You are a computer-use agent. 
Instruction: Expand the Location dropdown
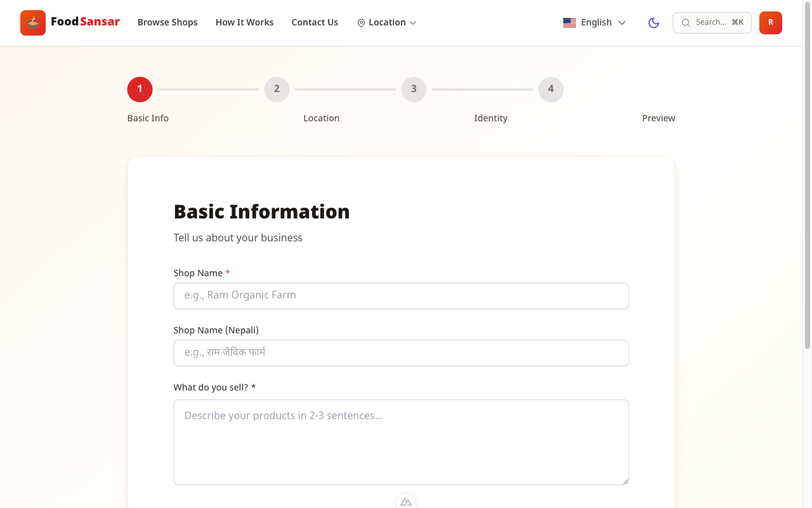[387, 22]
